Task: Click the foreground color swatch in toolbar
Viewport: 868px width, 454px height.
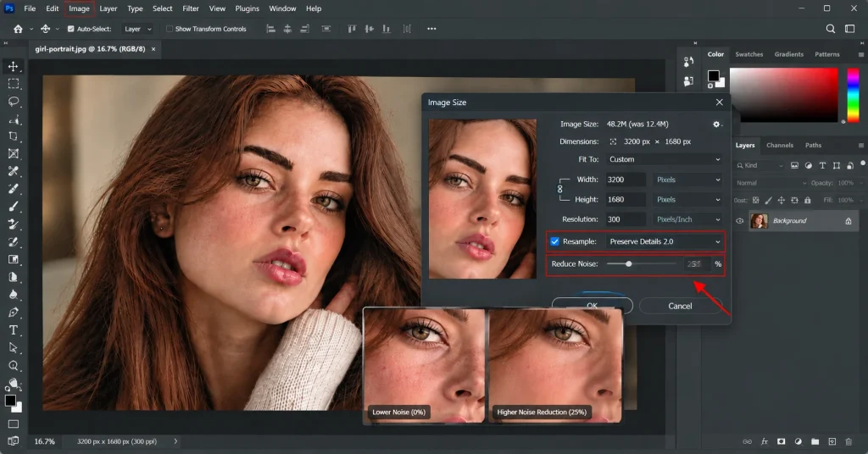Action: (x=10, y=401)
